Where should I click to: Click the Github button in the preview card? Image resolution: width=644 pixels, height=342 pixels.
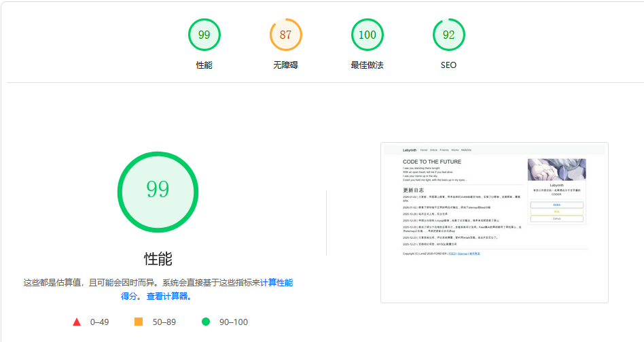(556, 219)
